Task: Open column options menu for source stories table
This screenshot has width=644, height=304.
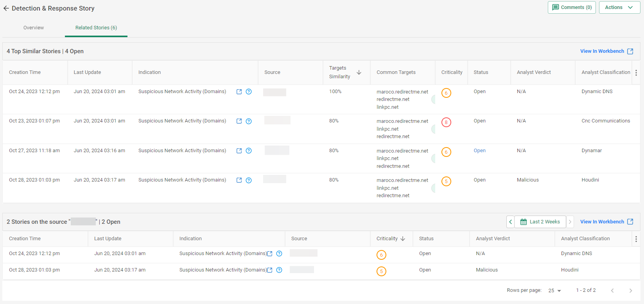Action: (636, 239)
